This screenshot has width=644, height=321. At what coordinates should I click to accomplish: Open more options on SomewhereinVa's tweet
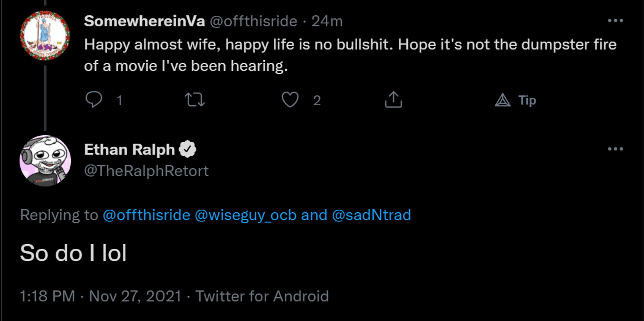click(615, 21)
